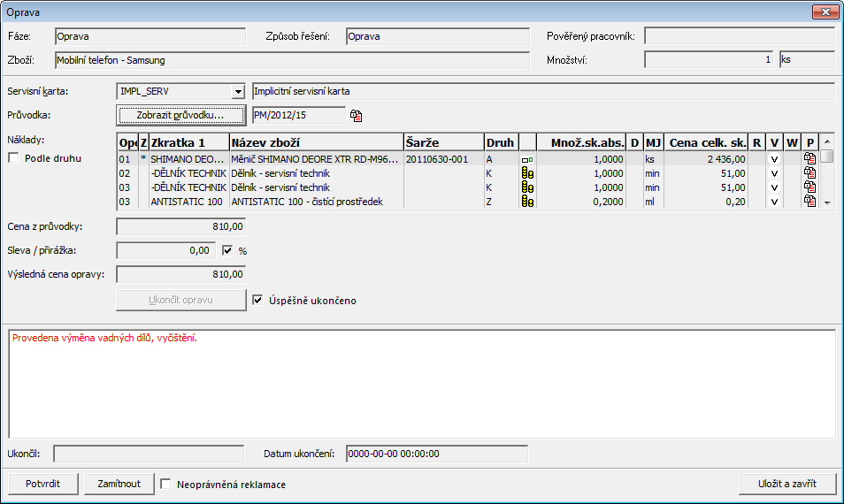Select the ANTISTATIC 100 - čistící prostředek cell
Viewport: 844px width, 504px height.
pyautogui.click(x=317, y=202)
